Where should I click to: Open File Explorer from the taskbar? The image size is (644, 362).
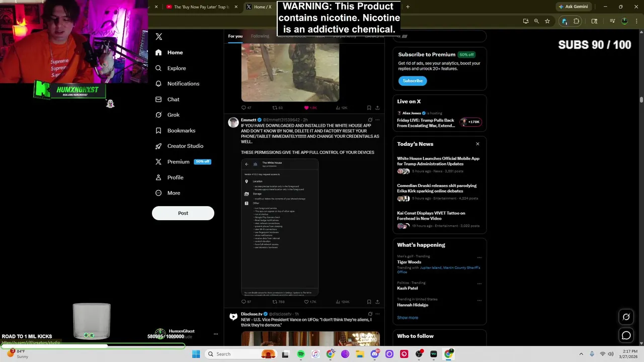[x=360, y=354]
